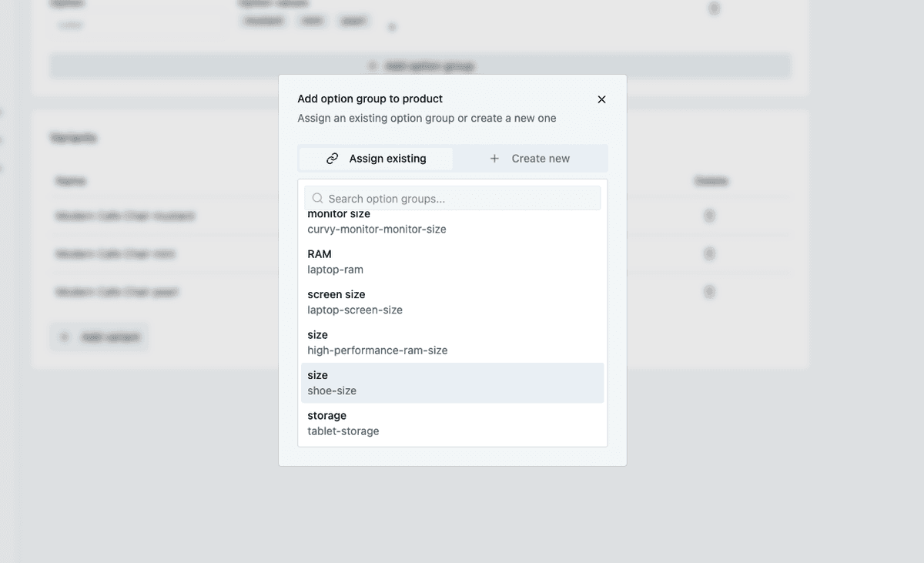Close the Add option group dialog
The image size is (924, 563).
601,99
